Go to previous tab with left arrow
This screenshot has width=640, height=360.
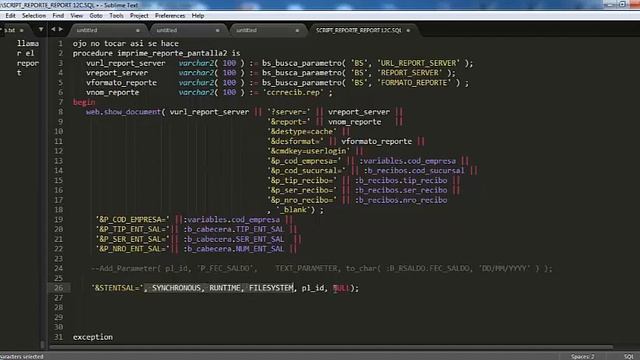coord(53,29)
